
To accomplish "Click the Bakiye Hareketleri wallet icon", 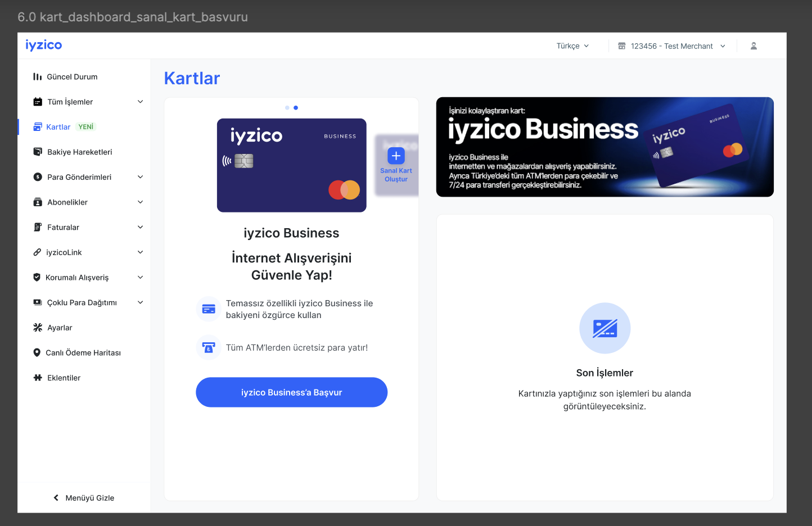I will pyautogui.click(x=38, y=152).
